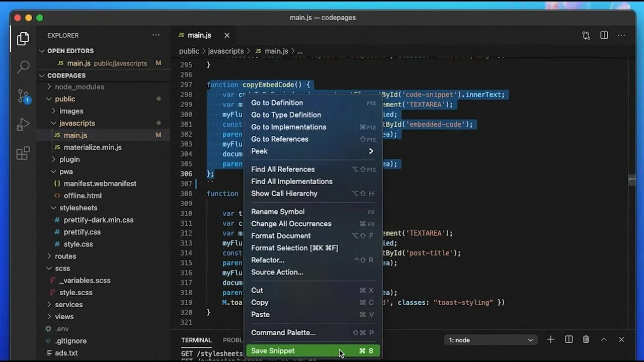Choose Find All References
This screenshot has height=362, width=644.
pyautogui.click(x=313, y=169)
